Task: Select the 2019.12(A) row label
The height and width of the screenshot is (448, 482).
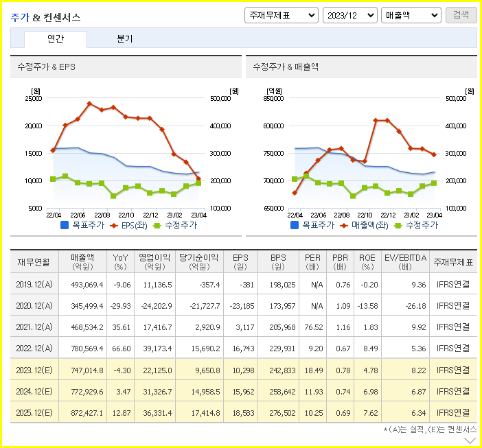Action: 34,284
